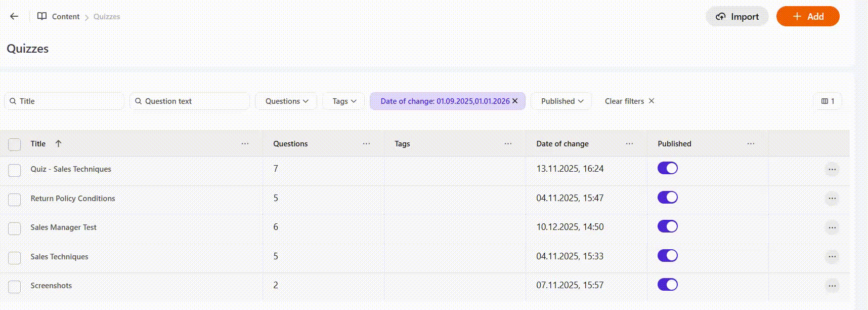Viewport: 868px width, 310px height.
Task: Go to Content in the breadcrumb
Action: click(65, 17)
